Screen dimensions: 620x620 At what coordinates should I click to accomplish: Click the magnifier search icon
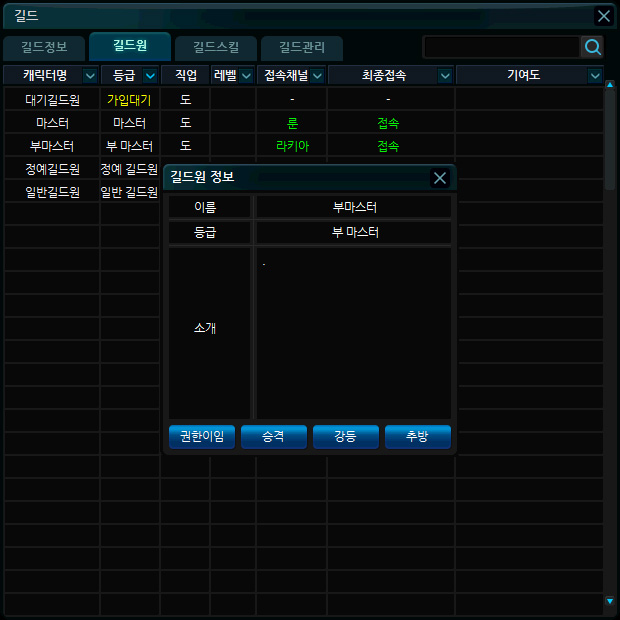593,47
